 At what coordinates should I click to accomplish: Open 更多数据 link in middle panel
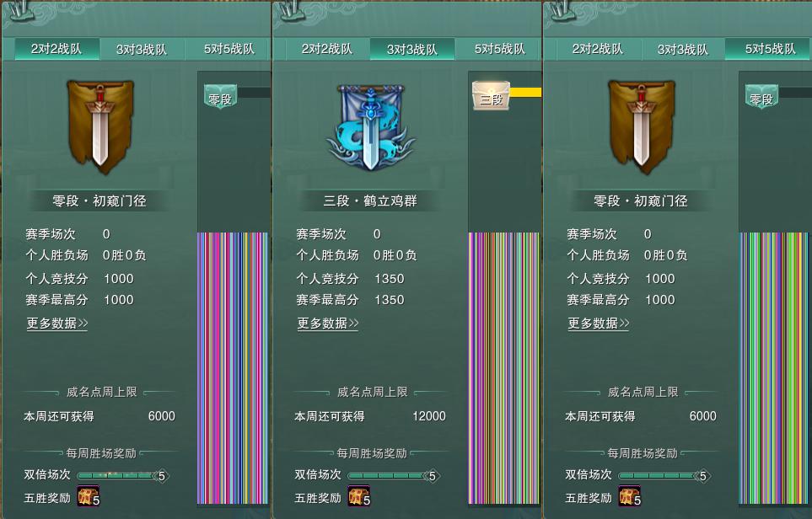point(328,324)
